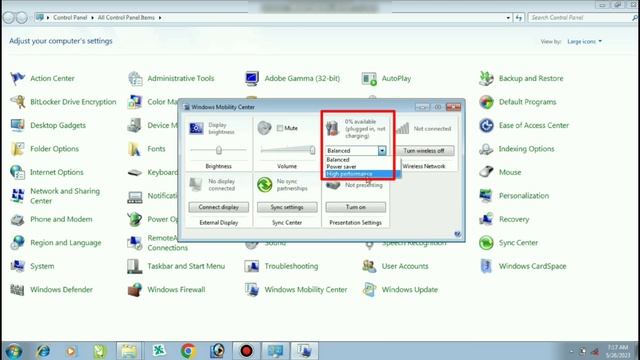Open Windows Defender icon

[18, 290]
